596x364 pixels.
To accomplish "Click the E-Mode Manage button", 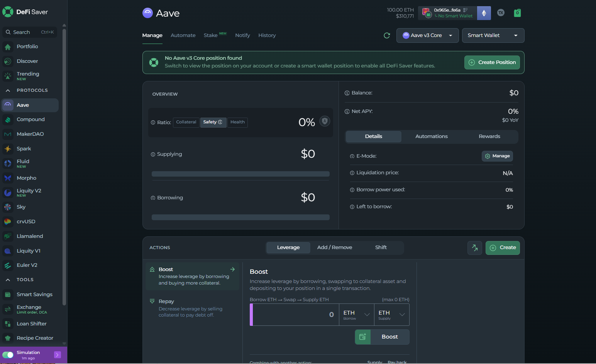I will pos(497,156).
